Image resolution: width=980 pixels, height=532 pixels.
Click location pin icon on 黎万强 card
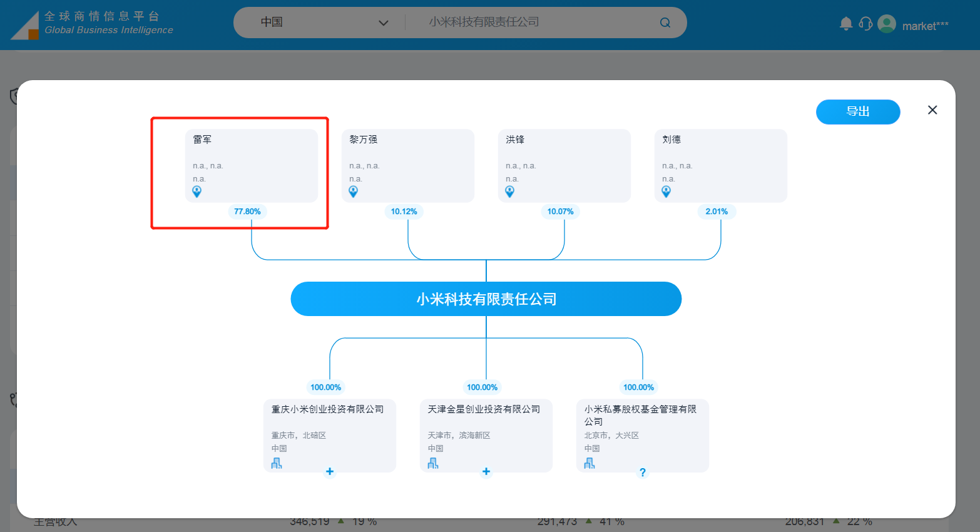354,192
